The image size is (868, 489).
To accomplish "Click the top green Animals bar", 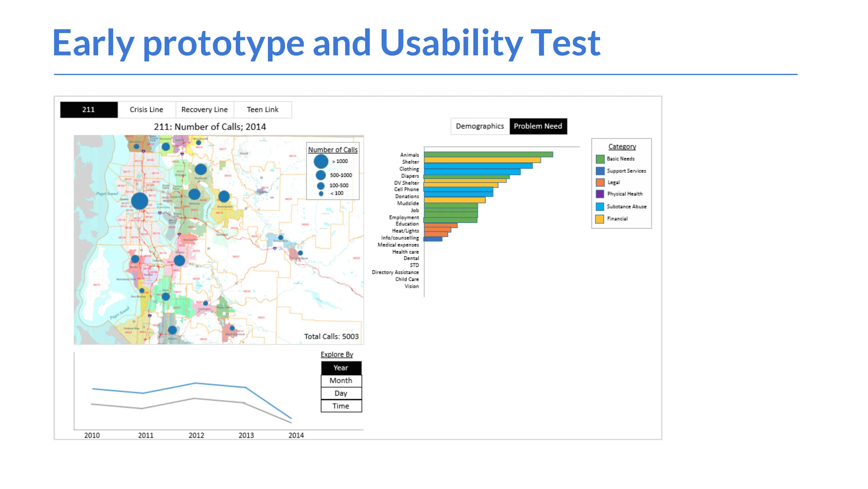I will coord(488,154).
